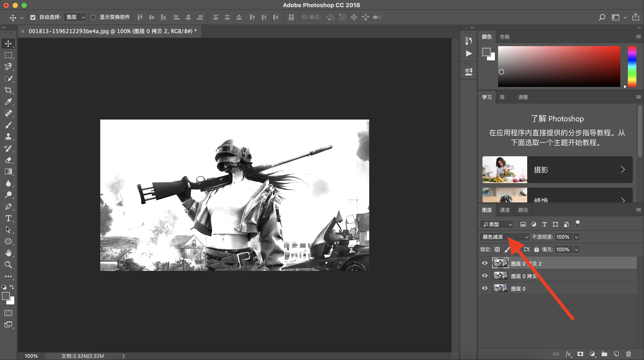Select the Brush tool
The image size is (644, 360).
[8, 125]
